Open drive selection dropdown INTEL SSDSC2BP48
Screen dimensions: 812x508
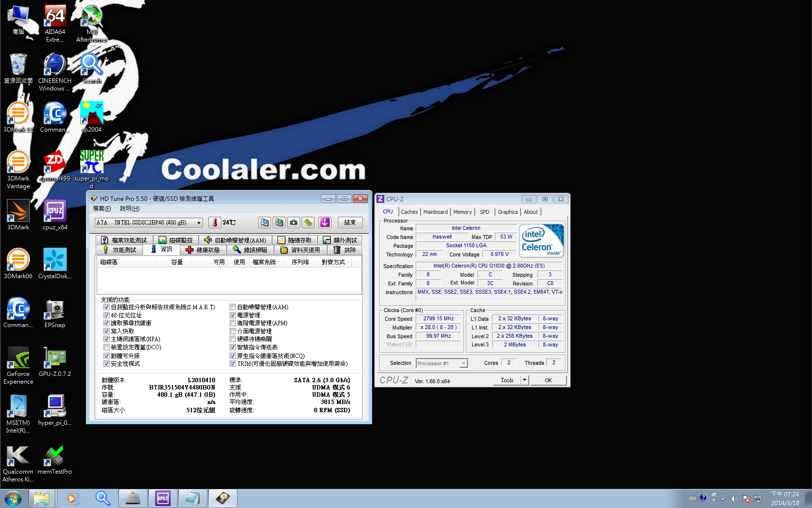pyautogui.click(x=149, y=223)
